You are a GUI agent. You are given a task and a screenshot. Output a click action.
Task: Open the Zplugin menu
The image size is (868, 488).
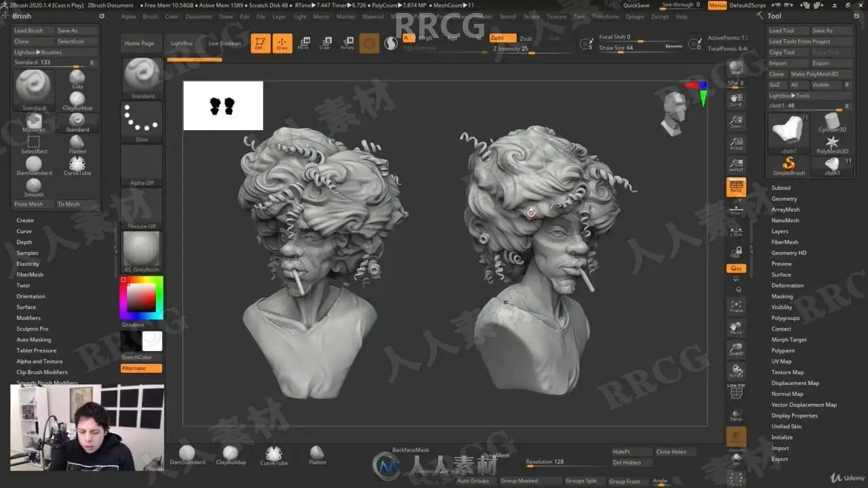(x=635, y=16)
